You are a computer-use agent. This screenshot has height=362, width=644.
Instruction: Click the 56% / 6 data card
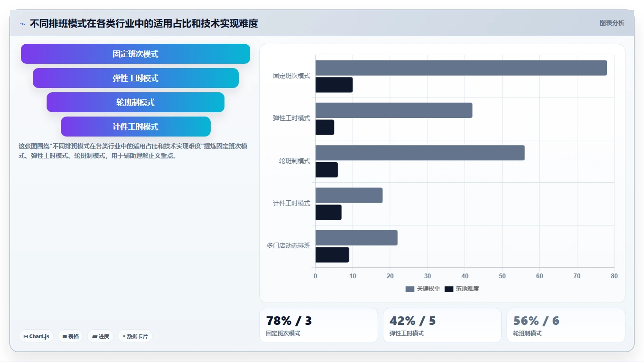[x=566, y=325]
